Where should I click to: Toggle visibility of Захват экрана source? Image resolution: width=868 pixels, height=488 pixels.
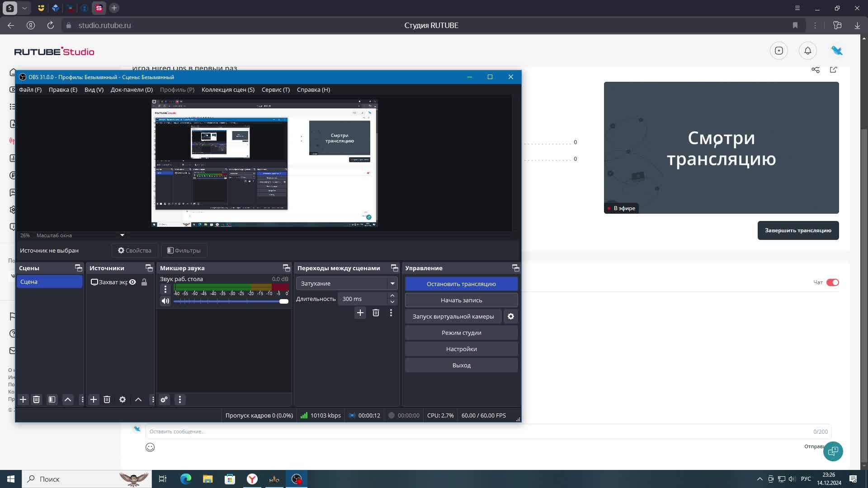point(132,282)
